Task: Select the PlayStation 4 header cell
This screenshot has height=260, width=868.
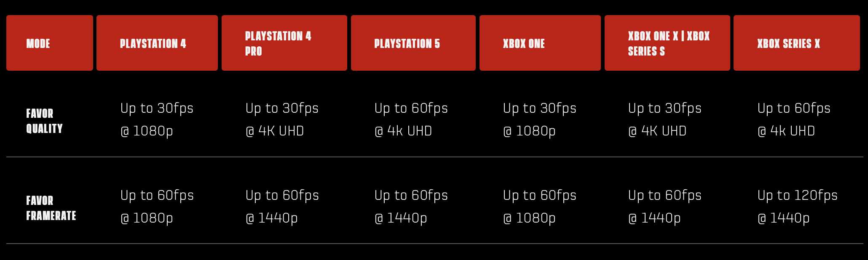Action: [157, 43]
